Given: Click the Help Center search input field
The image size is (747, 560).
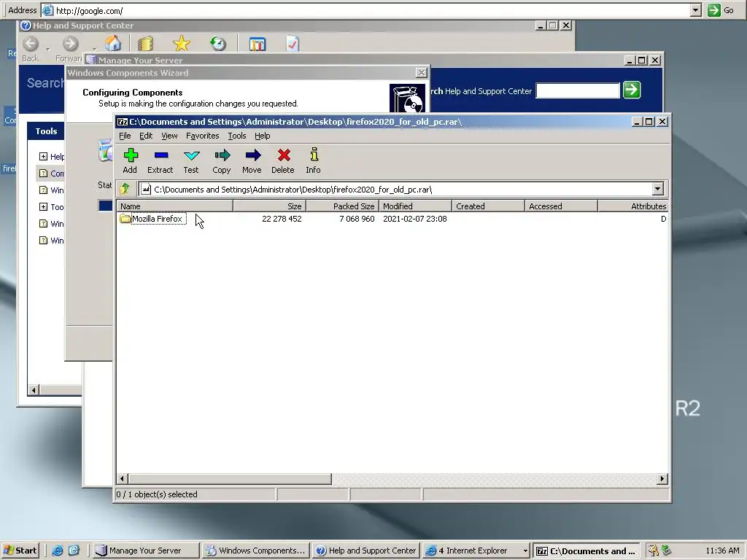Looking at the screenshot, I should 578,90.
